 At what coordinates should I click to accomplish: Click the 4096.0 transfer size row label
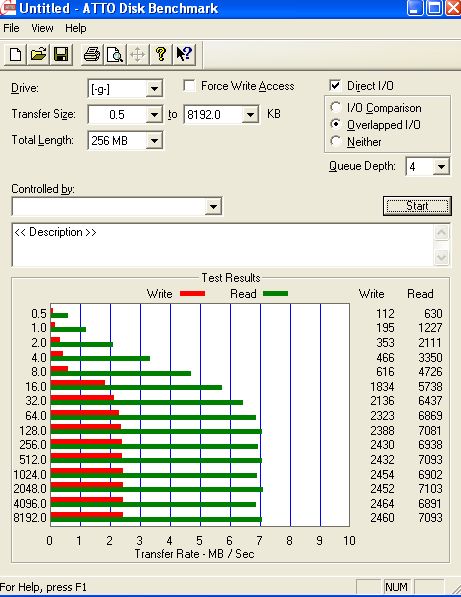pyautogui.click(x=30, y=504)
